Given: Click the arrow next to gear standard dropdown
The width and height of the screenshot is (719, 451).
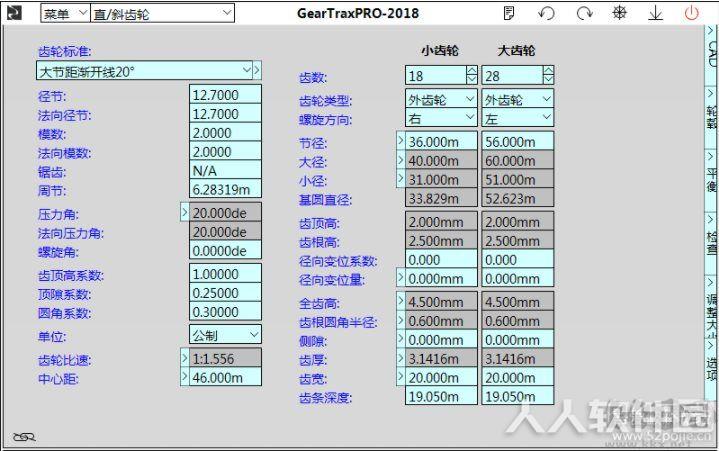Looking at the screenshot, I should (x=257, y=71).
